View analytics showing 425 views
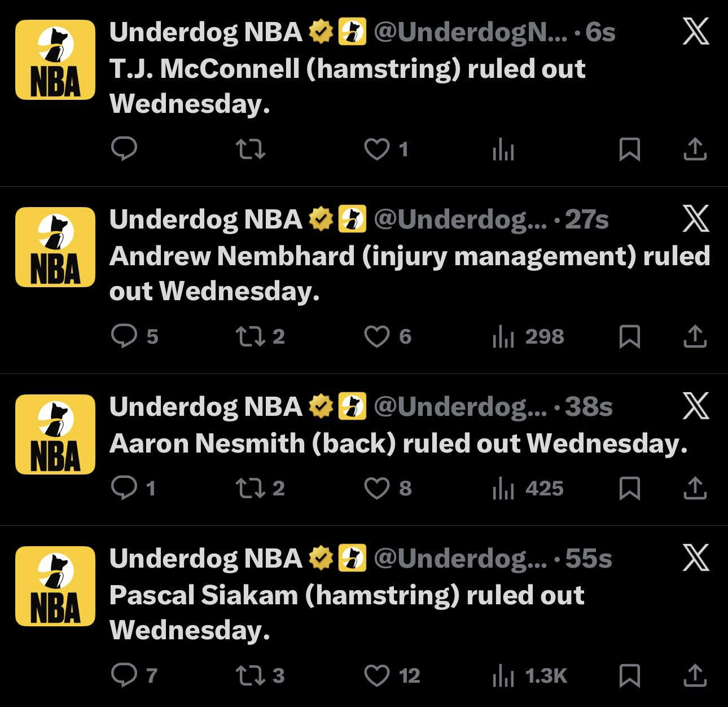 pos(528,489)
